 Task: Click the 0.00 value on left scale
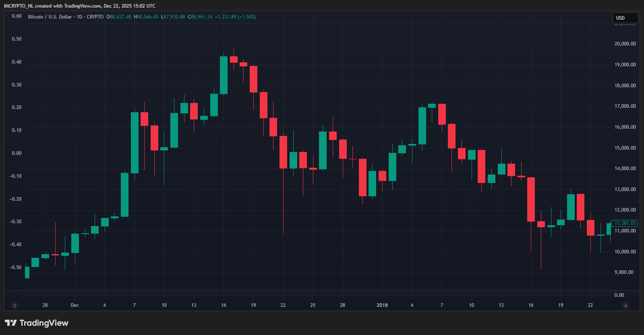pos(17,153)
